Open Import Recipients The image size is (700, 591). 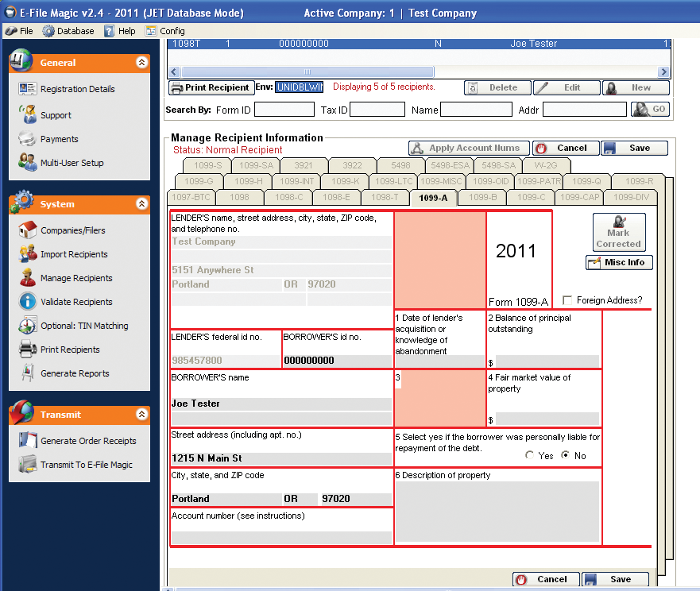(74, 254)
